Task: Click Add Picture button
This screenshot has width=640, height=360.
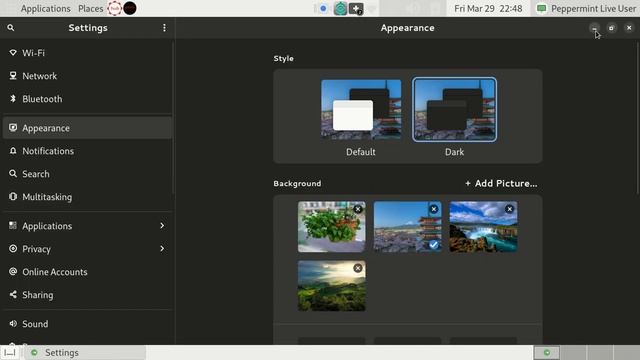Action: (x=501, y=183)
